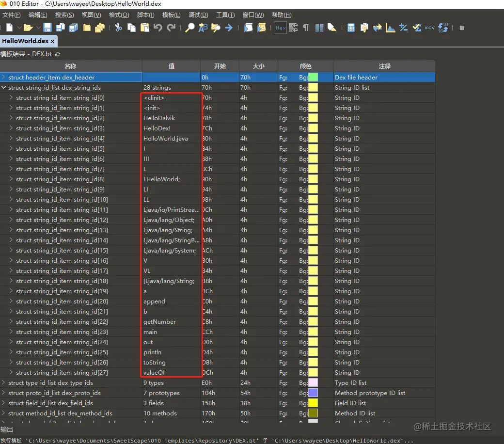
Task: Open the 编辑(E) menu
Action: (38, 15)
